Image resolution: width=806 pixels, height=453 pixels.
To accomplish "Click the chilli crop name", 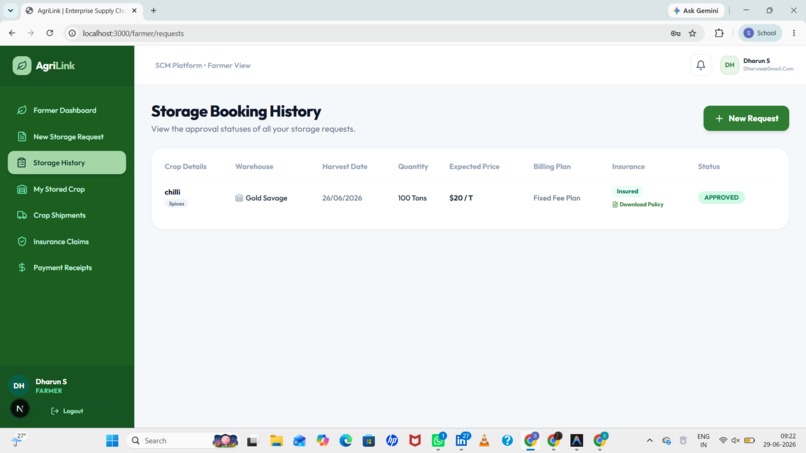I will (172, 192).
